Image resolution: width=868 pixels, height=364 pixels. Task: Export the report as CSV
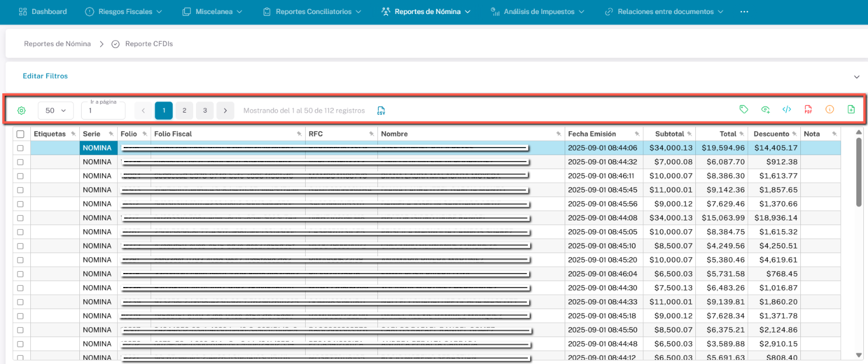(x=381, y=110)
